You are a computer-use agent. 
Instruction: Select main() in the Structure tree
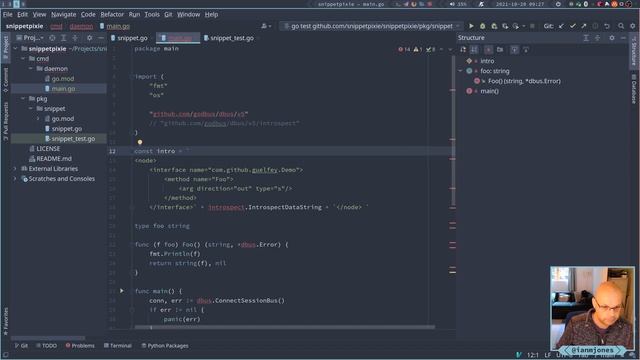(489, 91)
